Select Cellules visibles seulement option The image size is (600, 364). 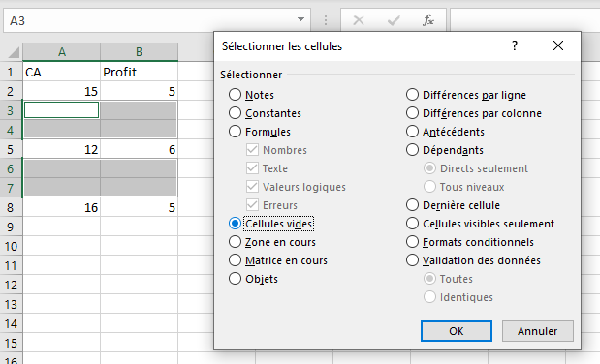(x=412, y=224)
